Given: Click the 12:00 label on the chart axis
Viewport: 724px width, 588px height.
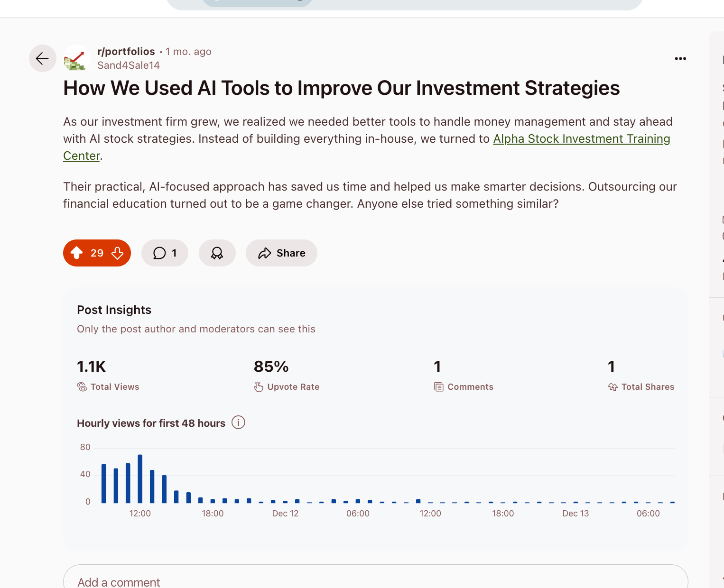Looking at the screenshot, I should (x=140, y=514).
